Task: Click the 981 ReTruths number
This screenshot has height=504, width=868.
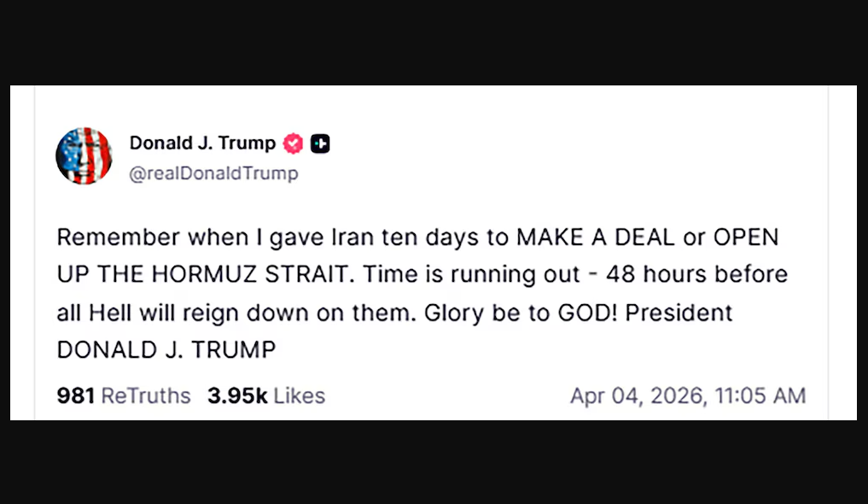Action: pos(75,396)
